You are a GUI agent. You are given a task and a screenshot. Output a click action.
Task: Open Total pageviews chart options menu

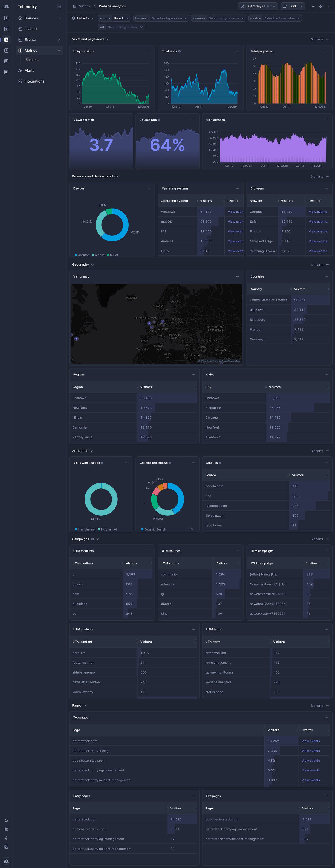click(x=326, y=51)
